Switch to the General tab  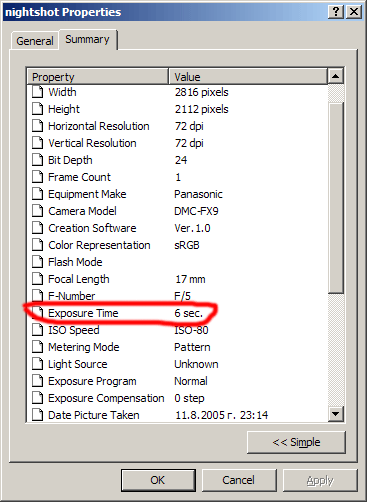[35, 41]
